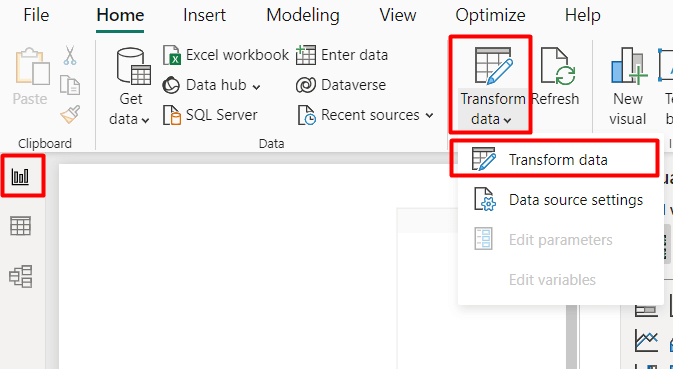
Task: Toggle the Transform data ribbon dropdown arrow
Action: point(507,120)
